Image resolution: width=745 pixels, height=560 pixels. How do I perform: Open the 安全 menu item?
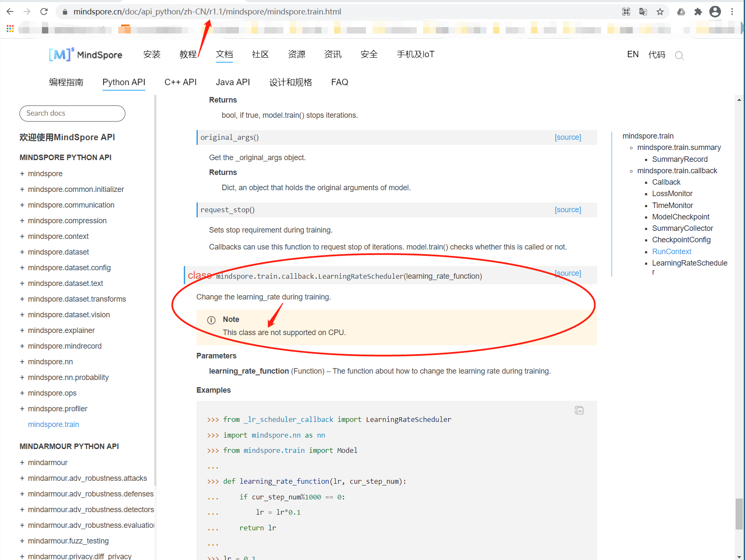[369, 54]
